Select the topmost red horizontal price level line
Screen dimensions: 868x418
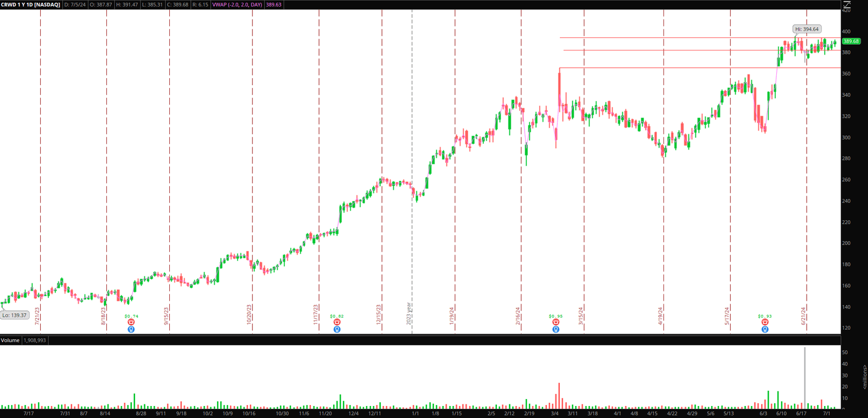click(x=700, y=37)
